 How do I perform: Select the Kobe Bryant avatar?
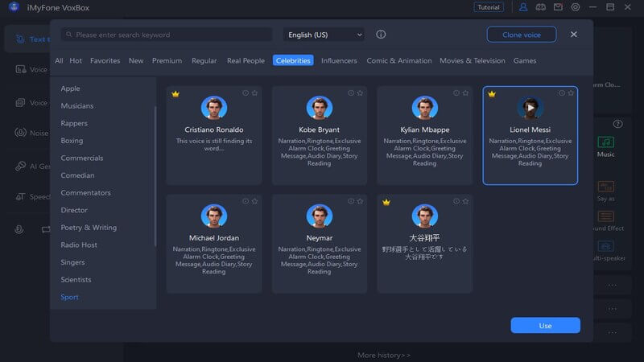[x=319, y=108]
